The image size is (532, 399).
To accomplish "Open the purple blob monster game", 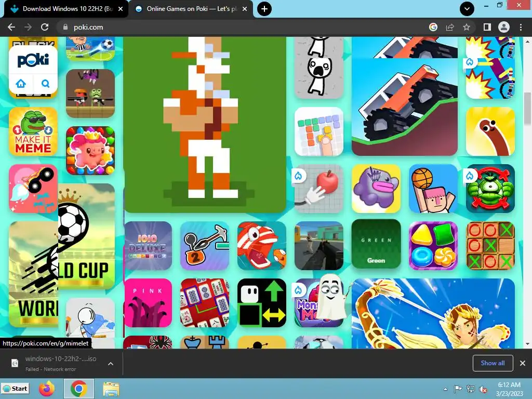I will 376,189.
